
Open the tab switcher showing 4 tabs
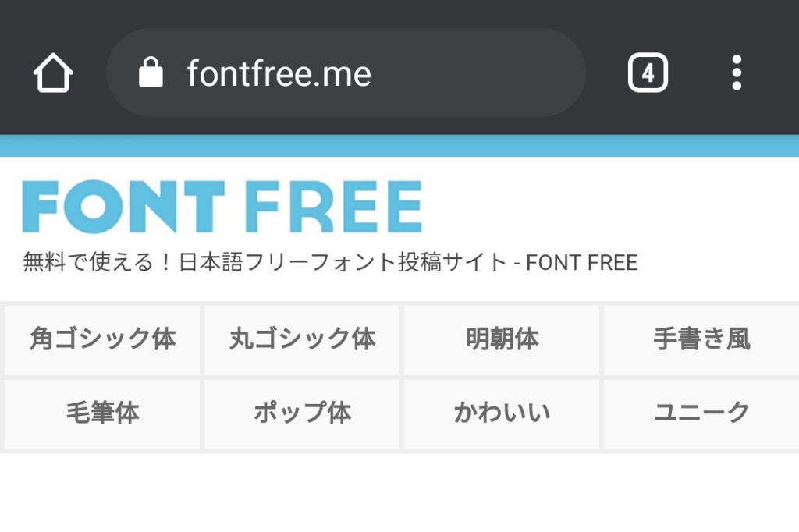point(648,74)
